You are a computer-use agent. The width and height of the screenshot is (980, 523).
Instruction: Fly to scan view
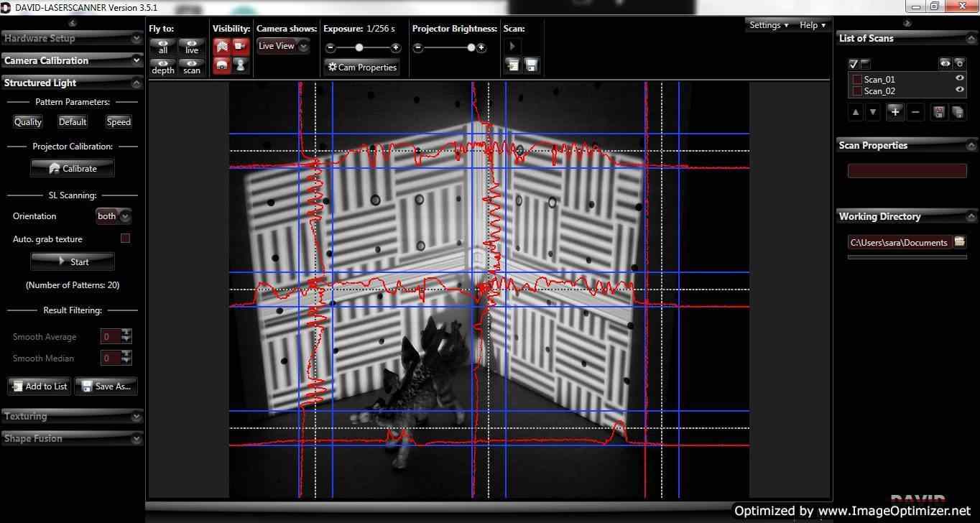point(192,67)
